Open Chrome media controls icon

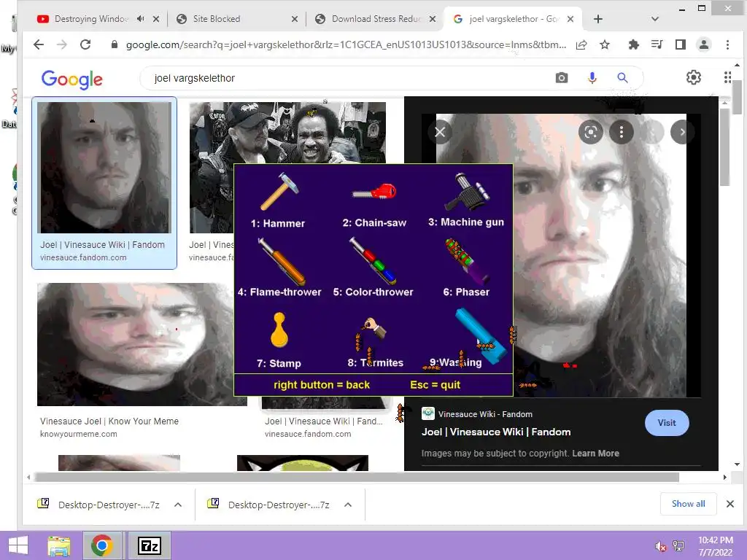(x=657, y=44)
